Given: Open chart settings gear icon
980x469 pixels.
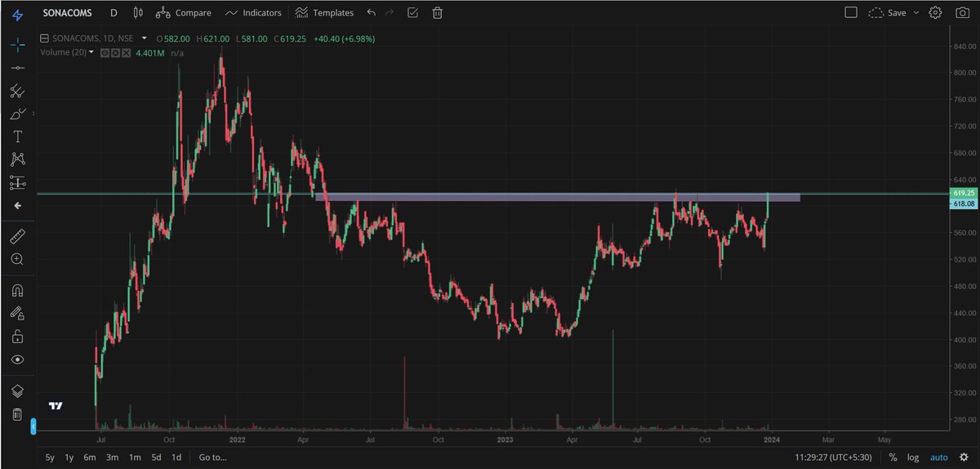Looking at the screenshot, I should pyautogui.click(x=936, y=12).
